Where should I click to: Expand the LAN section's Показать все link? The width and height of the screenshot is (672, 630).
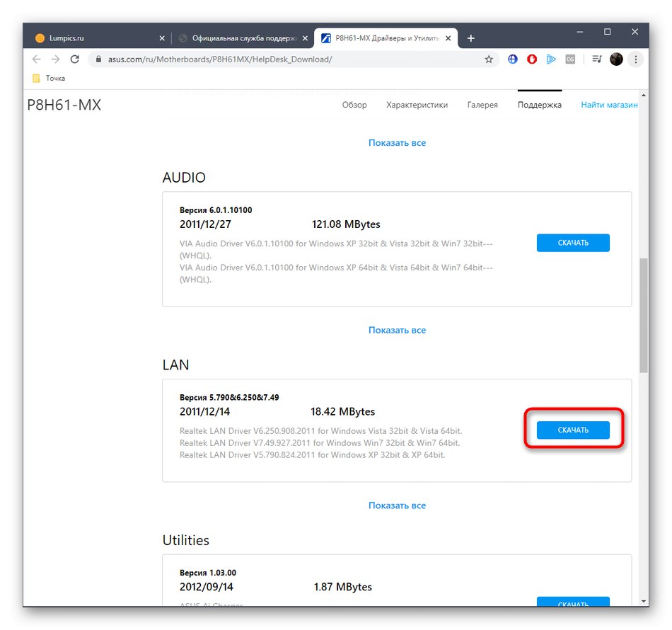click(397, 330)
